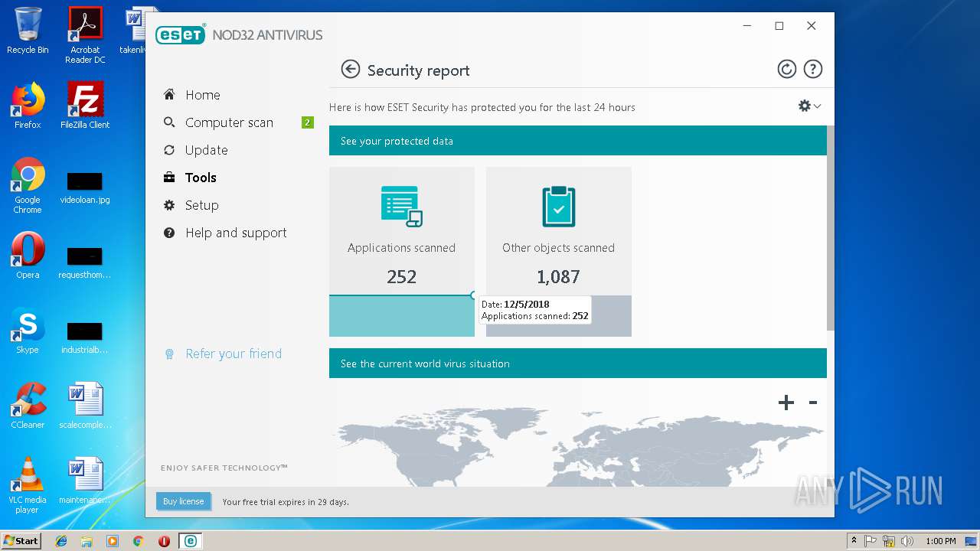Select the CCleaner desktop shortcut
Screen dimensions: 980x551
[28, 406]
